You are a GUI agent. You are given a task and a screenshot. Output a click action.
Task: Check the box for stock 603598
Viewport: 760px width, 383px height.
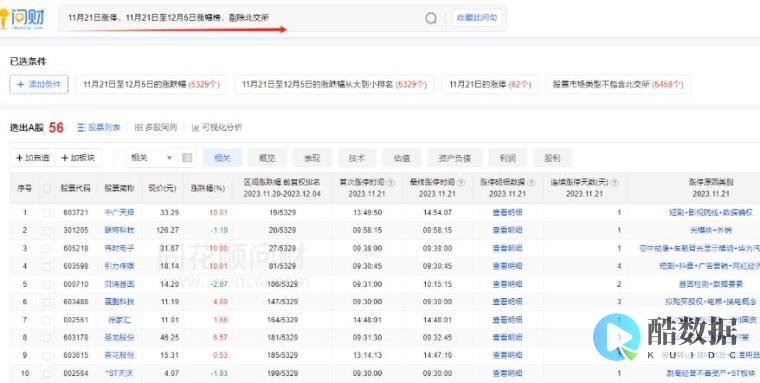47,266
